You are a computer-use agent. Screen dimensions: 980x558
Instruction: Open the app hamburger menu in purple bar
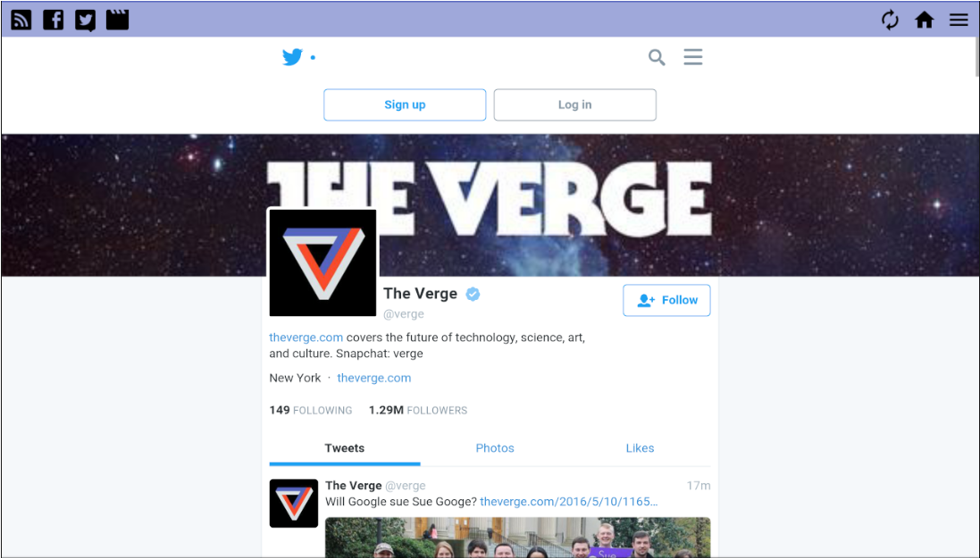(x=959, y=20)
